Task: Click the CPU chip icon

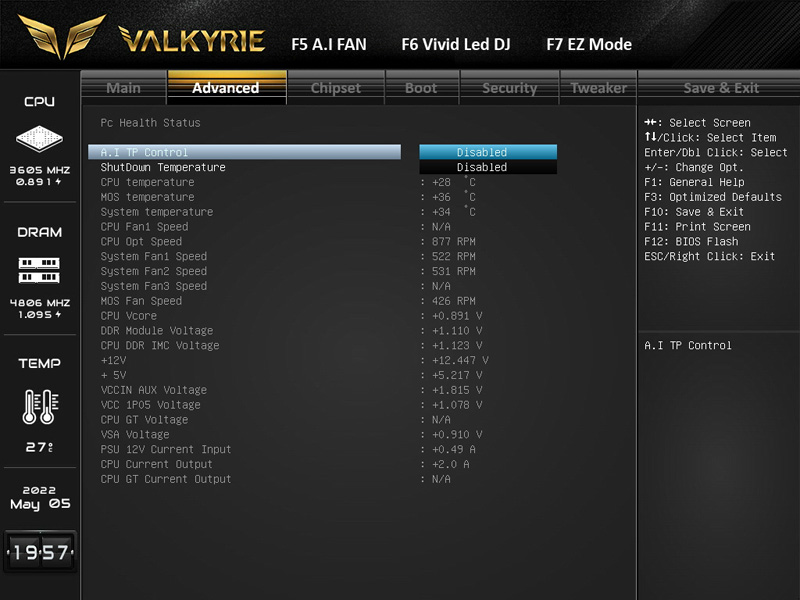Action: [39, 138]
